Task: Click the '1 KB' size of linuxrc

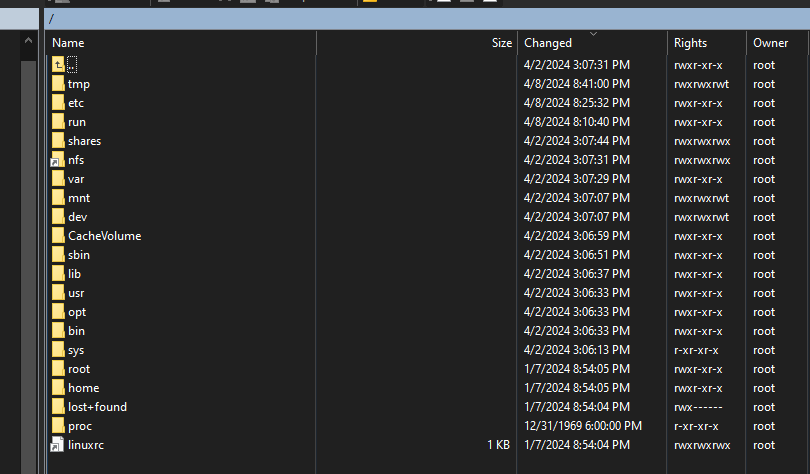Action: tap(499, 445)
